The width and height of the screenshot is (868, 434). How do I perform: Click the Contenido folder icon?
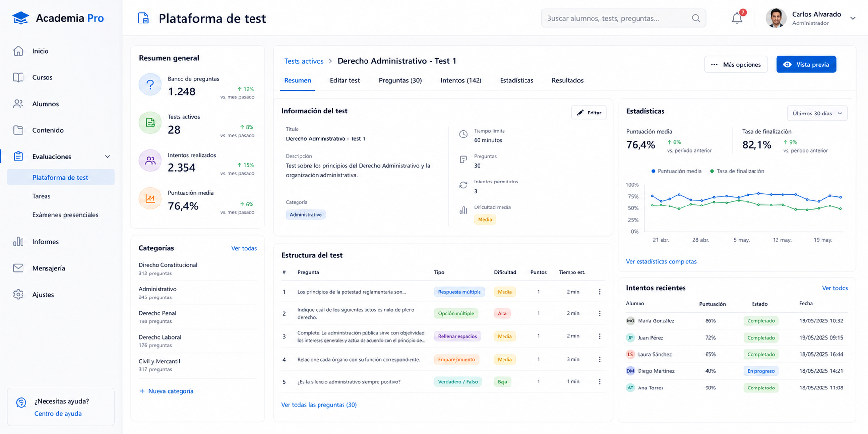point(18,130)
